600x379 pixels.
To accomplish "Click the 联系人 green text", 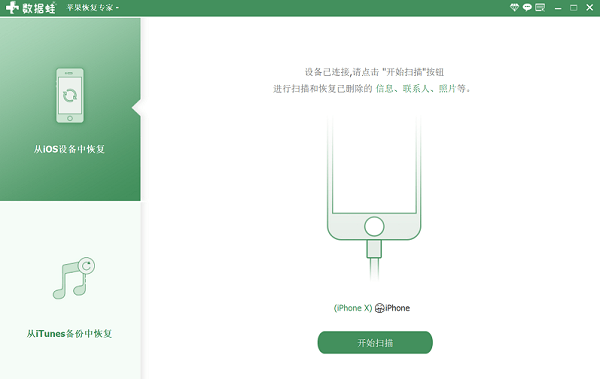I will pyautogui.click(x=416, y=89).
